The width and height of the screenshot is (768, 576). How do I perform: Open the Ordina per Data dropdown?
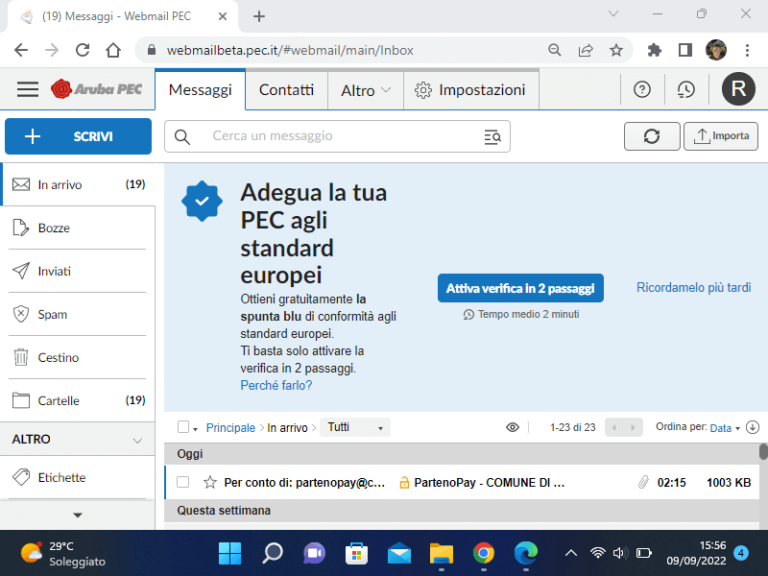724,428
